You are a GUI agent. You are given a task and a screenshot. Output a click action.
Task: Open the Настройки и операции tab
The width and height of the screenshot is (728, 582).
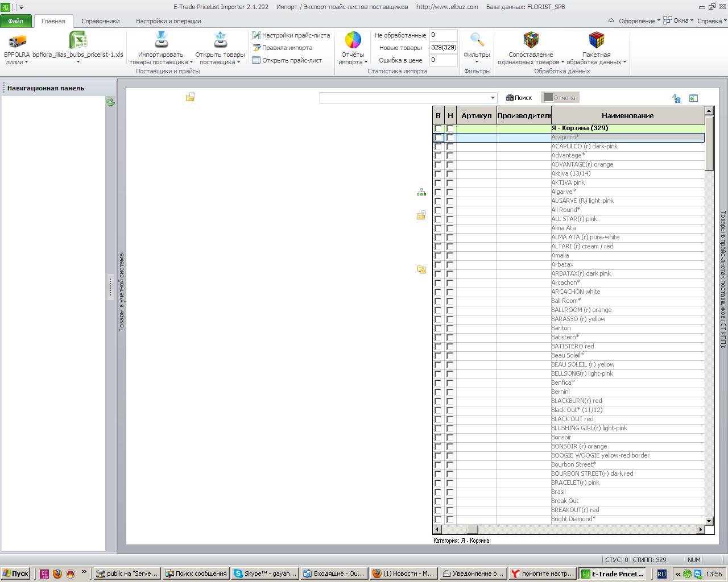(168, 21)
